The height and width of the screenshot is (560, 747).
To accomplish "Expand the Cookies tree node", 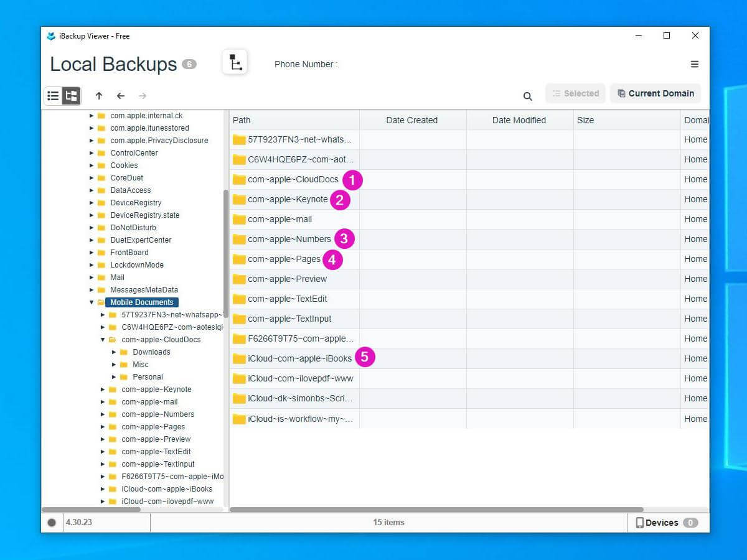I will [x=92, y=166].
